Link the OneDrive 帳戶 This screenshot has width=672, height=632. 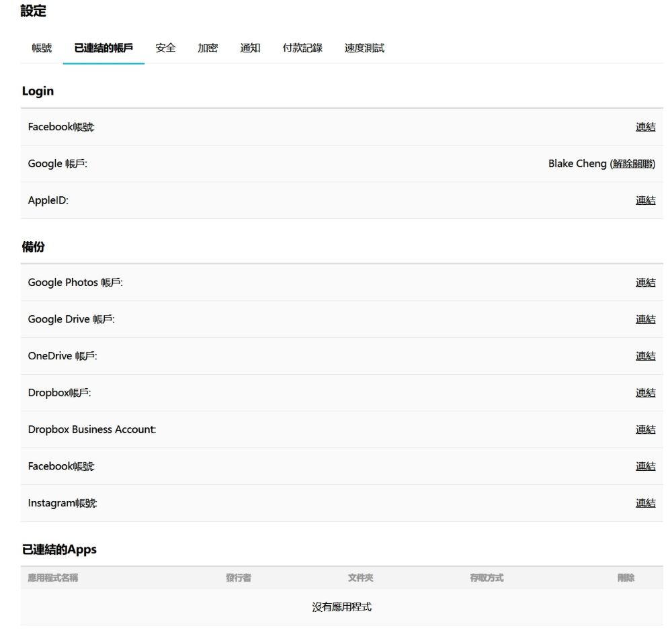coord(645,356)
